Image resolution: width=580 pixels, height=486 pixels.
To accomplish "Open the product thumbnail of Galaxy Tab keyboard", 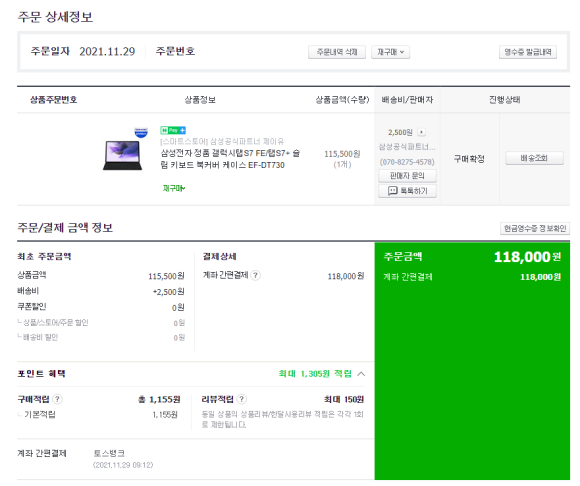I will tap(123, 155).
